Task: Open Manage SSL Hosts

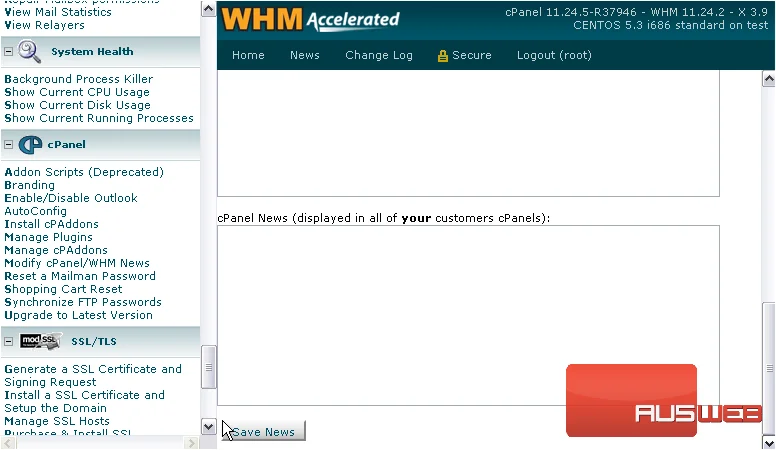Action: point(56,421)
